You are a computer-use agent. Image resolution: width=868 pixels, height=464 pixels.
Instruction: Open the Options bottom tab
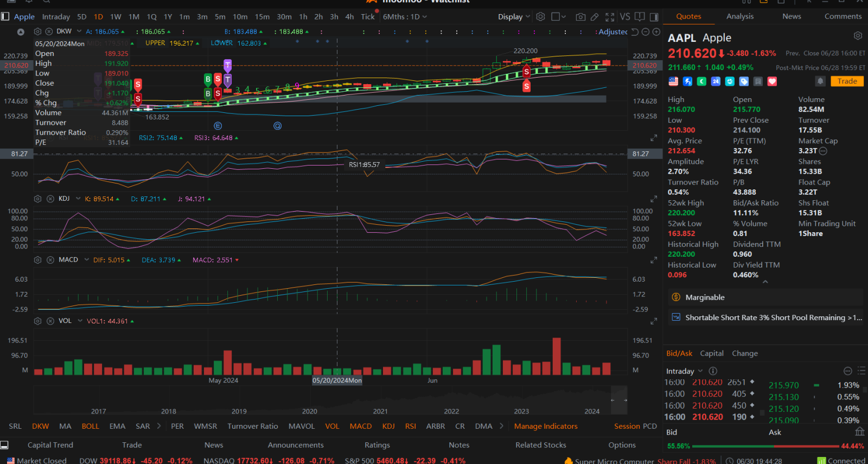tap(622, 445)
